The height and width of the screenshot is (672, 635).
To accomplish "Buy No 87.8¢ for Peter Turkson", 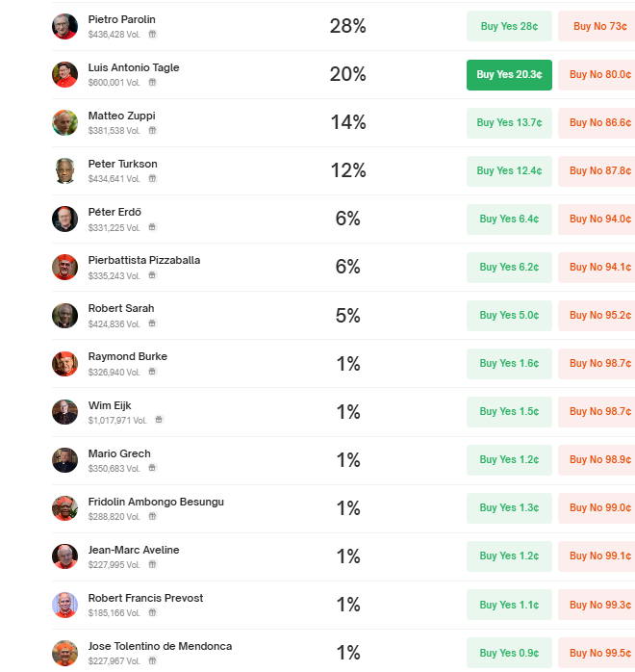I will coord(597,170).
